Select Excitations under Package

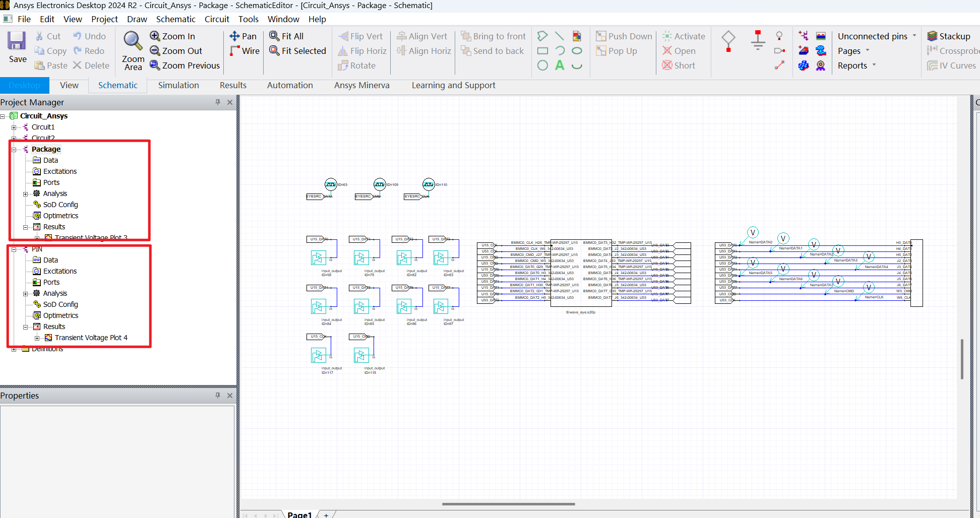coord(55,171)
